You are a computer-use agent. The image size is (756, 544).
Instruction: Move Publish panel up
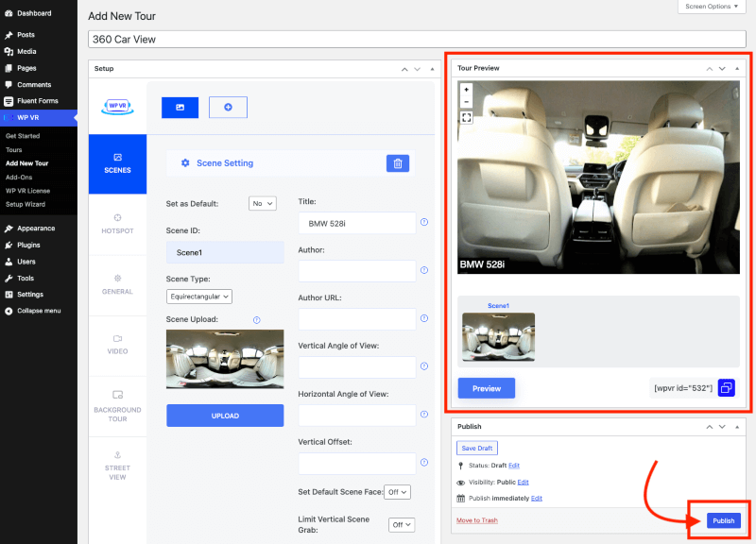click(710, 427)
